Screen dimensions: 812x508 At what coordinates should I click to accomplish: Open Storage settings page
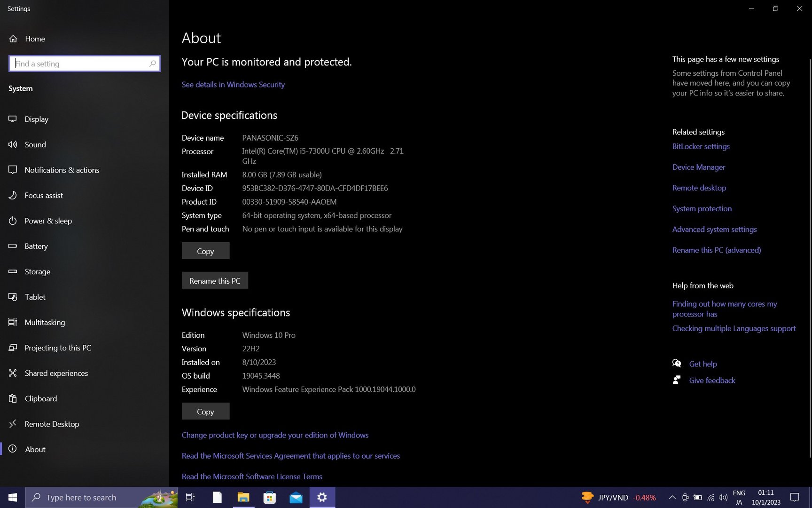37,272
